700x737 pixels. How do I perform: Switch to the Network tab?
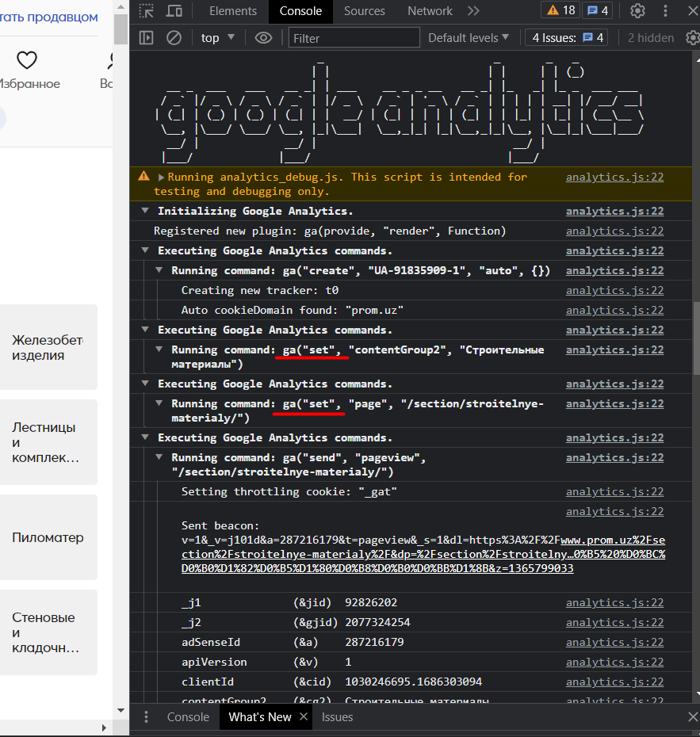point(430,11)
